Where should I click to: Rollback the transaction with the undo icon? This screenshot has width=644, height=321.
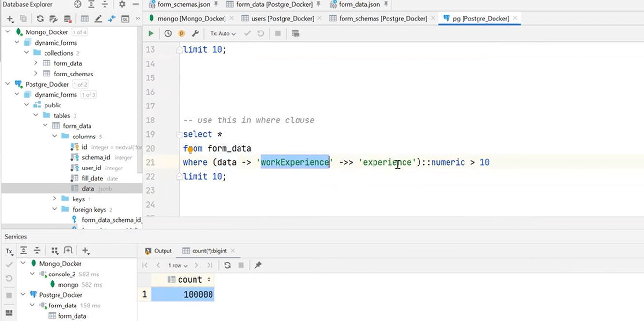pyautogui.click(x=260, y=33)
